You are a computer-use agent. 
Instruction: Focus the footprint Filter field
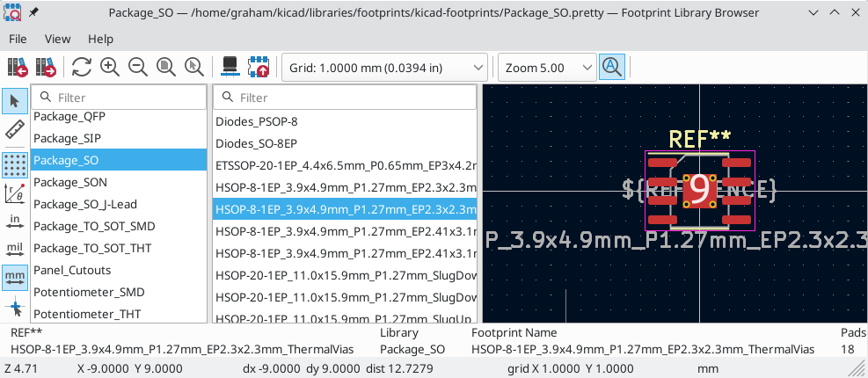click(x=345, y=98)
